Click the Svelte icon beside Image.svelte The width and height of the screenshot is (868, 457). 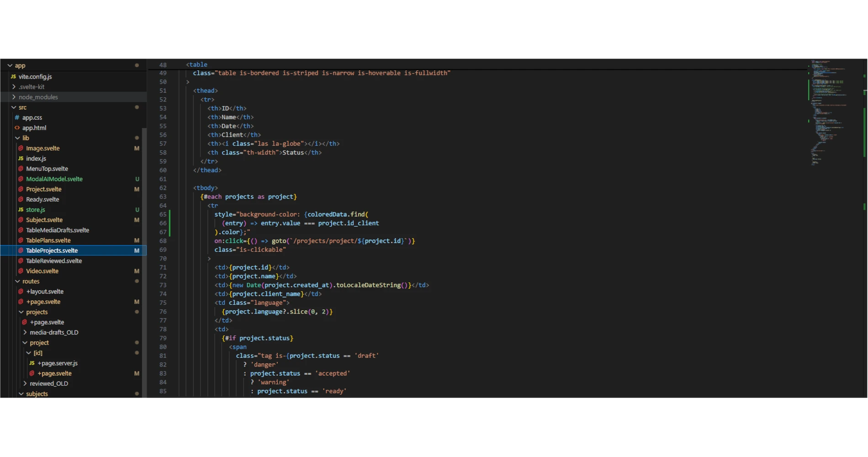coord(21,148)
